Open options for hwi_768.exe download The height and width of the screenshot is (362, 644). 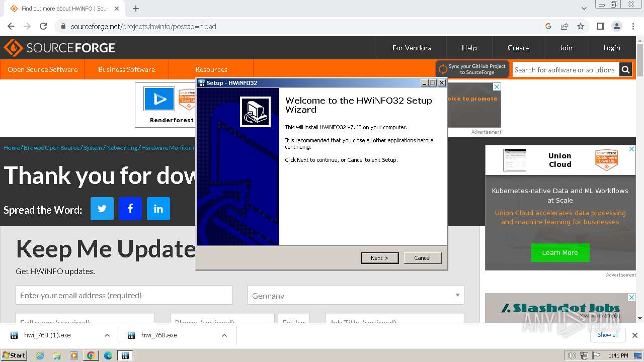click(x=224, y=335)
